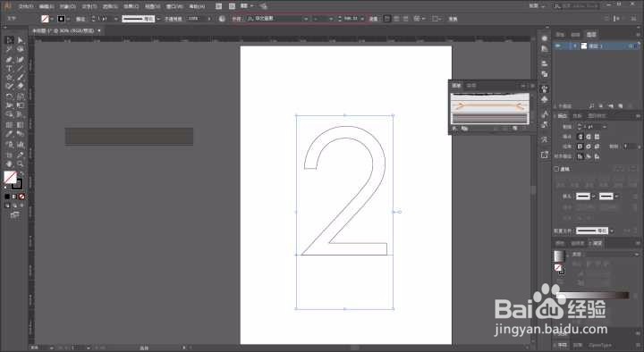This screenshot has height=352, width=644.
Task: Choose the Scale tool
Action: 20,96
